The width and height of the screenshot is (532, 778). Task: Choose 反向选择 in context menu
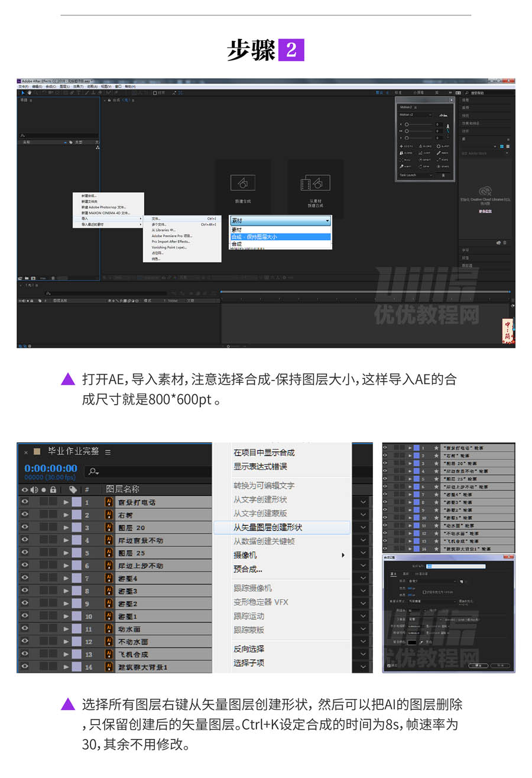point(249,649)
